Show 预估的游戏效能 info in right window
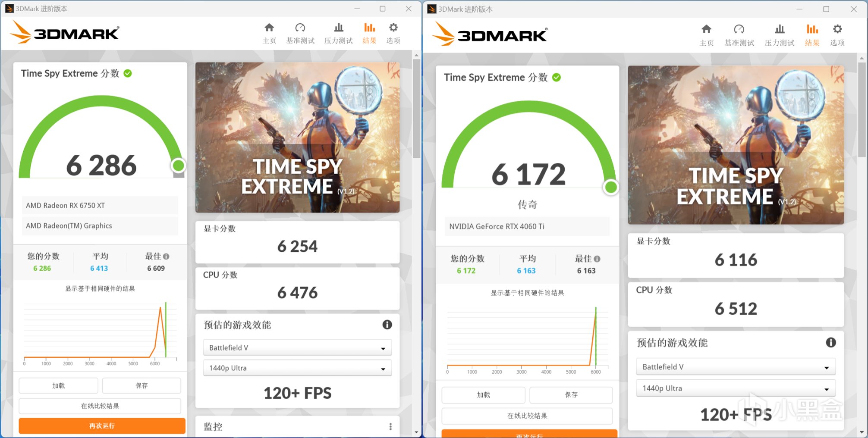Screen dimensions: 868x438 click(x=830, y=343)
